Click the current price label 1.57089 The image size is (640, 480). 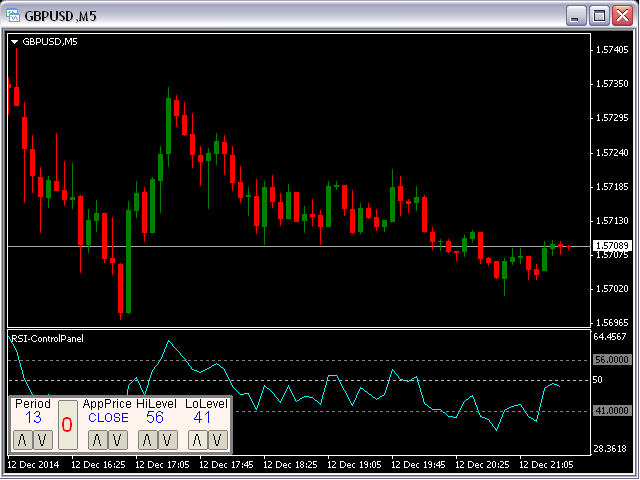[x=612, y=246]
